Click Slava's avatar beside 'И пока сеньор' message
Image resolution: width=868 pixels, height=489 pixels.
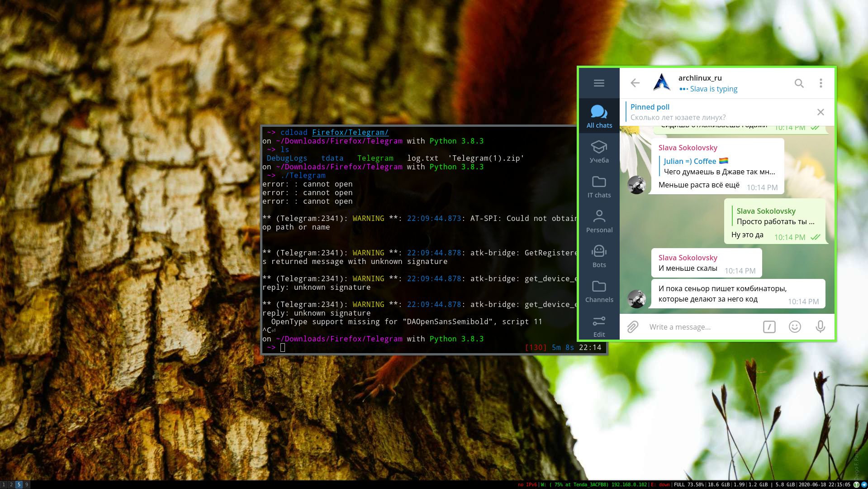[x=636, y=299]
